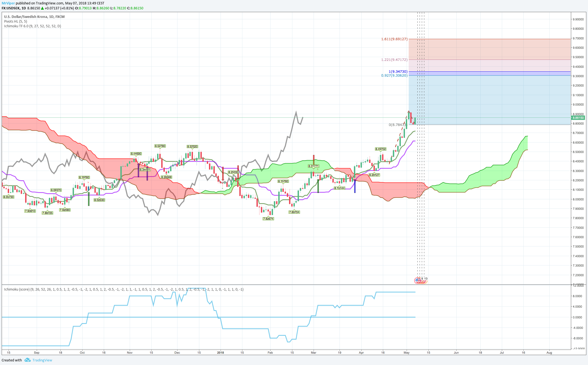Click the 7.92080 pivot low label
This screenshot has width=588, height=365.
click(65, 210)
